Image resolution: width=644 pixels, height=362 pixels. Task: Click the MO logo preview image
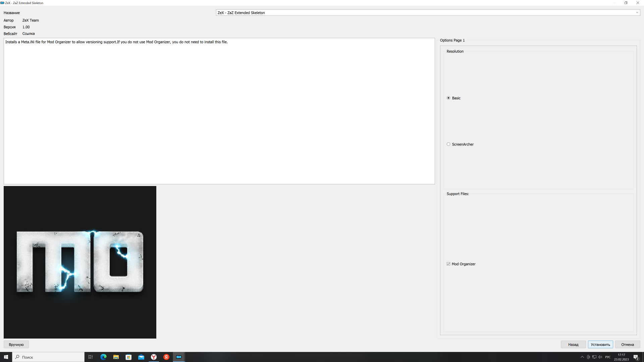point(80,262)
